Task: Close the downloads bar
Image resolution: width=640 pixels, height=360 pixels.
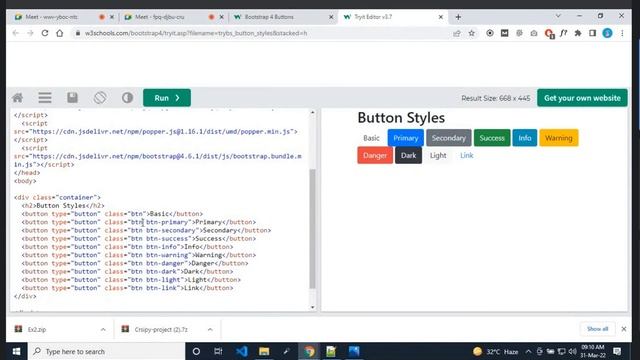Action: coord(624,329)
